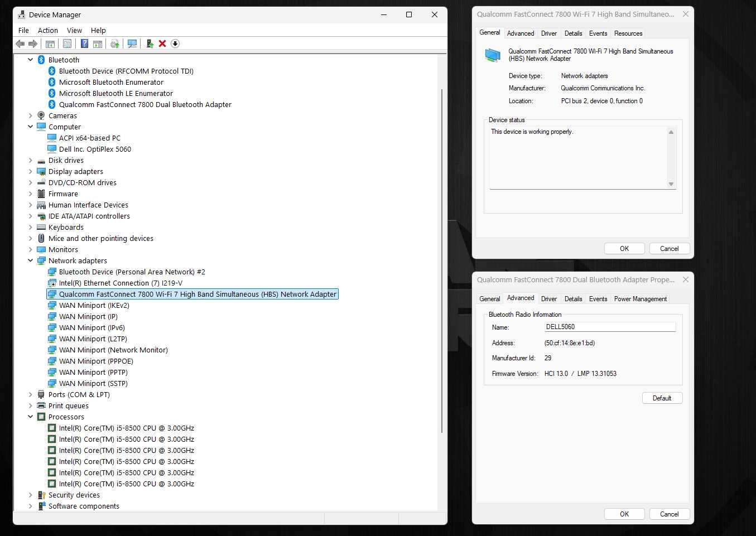Expand the Ports (COM & LPT) category
This screenshot has width=756, height=536.
[x=31, y=394]
